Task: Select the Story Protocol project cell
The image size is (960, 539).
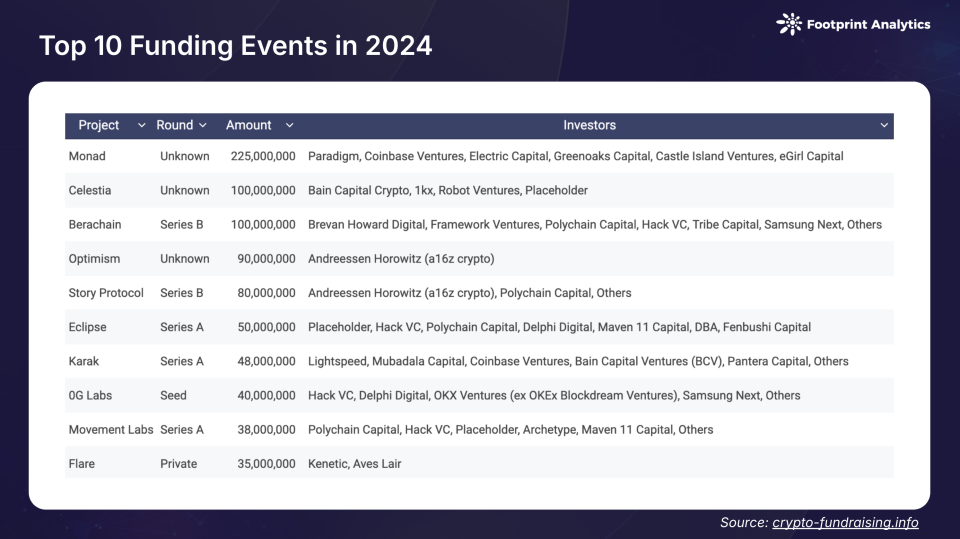Action: (x=106, y=293)
